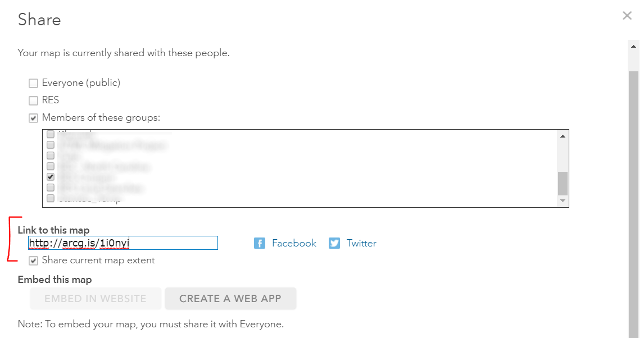Open the Facebook text link

click(294, 243)
